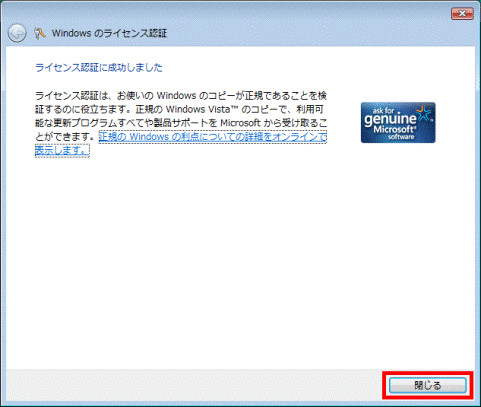Click the ask for genuine Microsoft software badge
481x407 pixels.
point(398,123)
